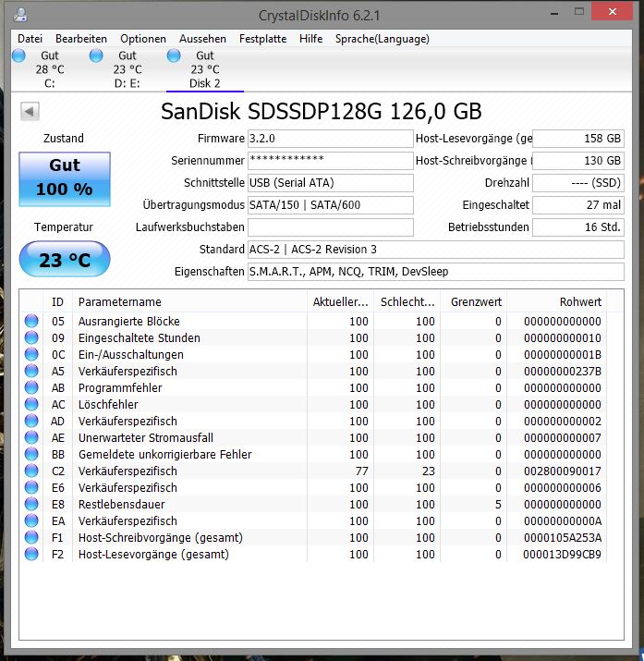Viewport: 644px width, 661px height.
Task: Click the previous disk arrow button
Action: [x=30, y=112]
